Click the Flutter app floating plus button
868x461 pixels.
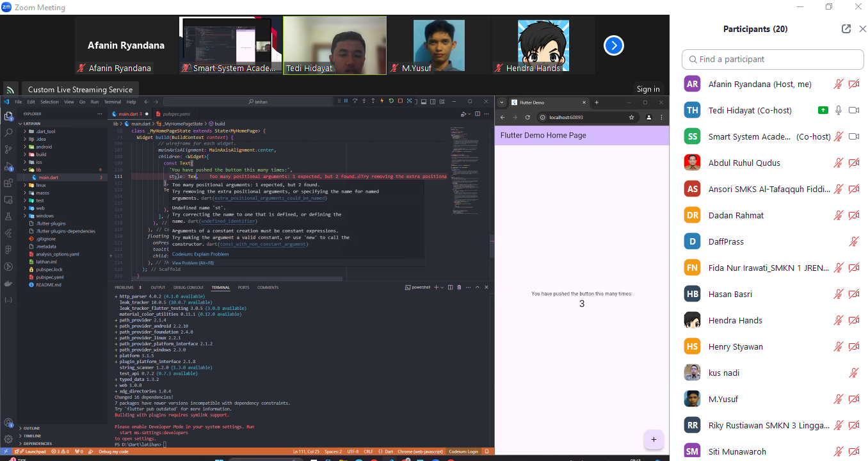point(654,440)
